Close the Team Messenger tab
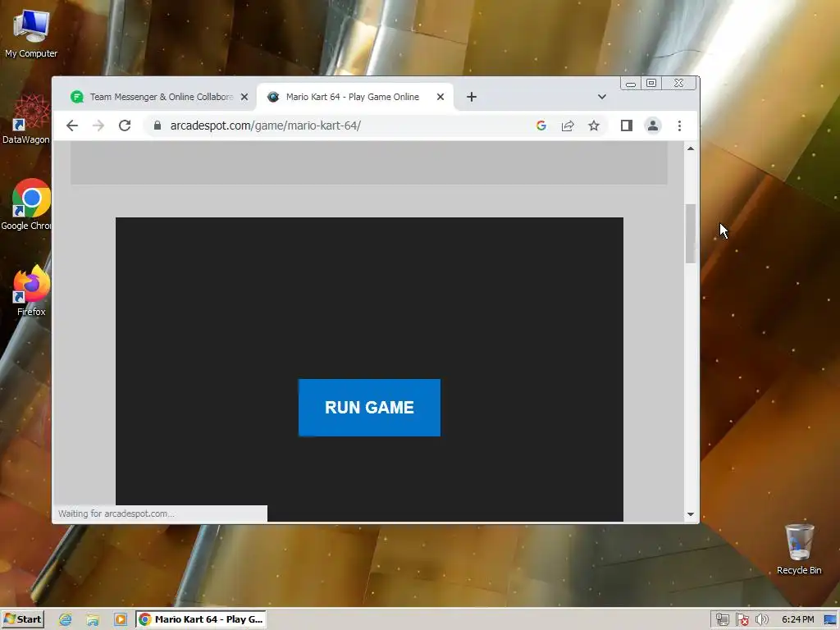The width and height of the screenshot is (840, 630). 244,97
